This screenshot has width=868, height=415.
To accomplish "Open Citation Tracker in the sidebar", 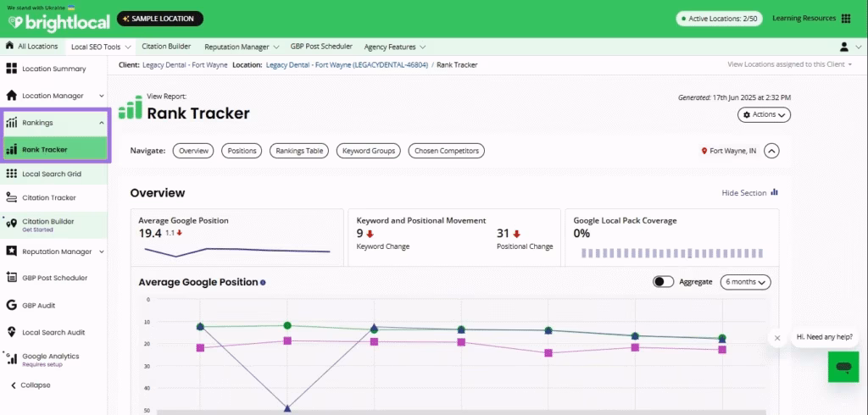I will tap(48, 197).
